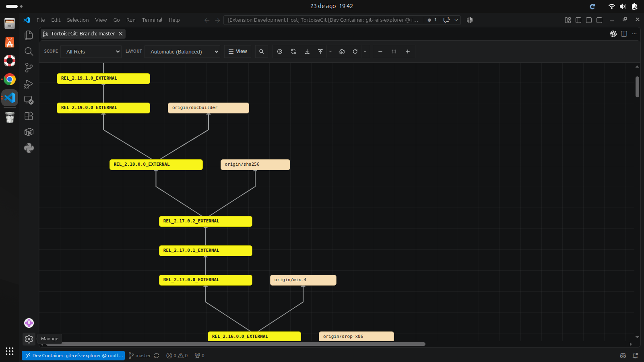Viewport: 644px width, 362px height.
Task: Open the Selection menu
Action: click(78, 20)
